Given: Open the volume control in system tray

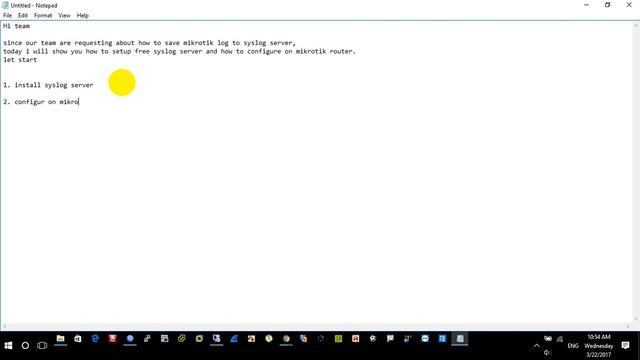Looking at the screenshot, I should 547,353.
